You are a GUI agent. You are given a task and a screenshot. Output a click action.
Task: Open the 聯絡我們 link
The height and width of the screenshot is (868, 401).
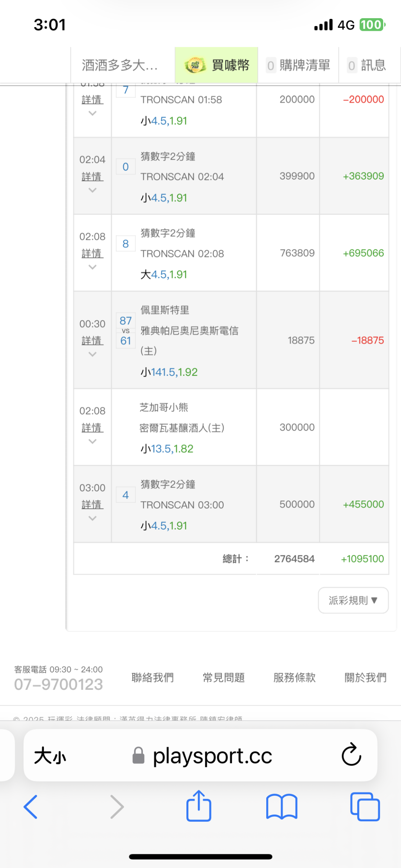tap(153, 678)
